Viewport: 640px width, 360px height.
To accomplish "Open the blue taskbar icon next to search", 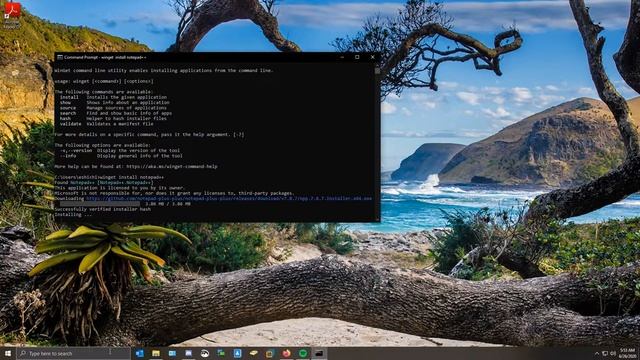I will [x=140, y=353].
